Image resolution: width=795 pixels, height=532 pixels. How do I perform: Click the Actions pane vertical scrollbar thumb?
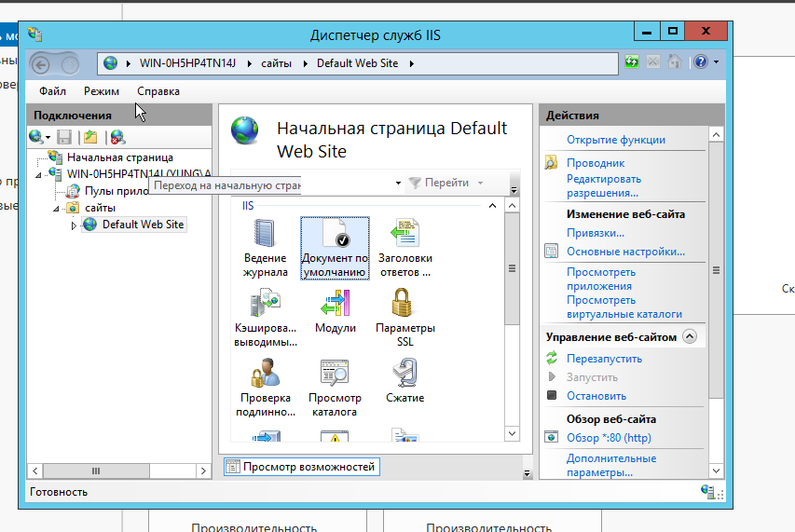tap(716, 269)
